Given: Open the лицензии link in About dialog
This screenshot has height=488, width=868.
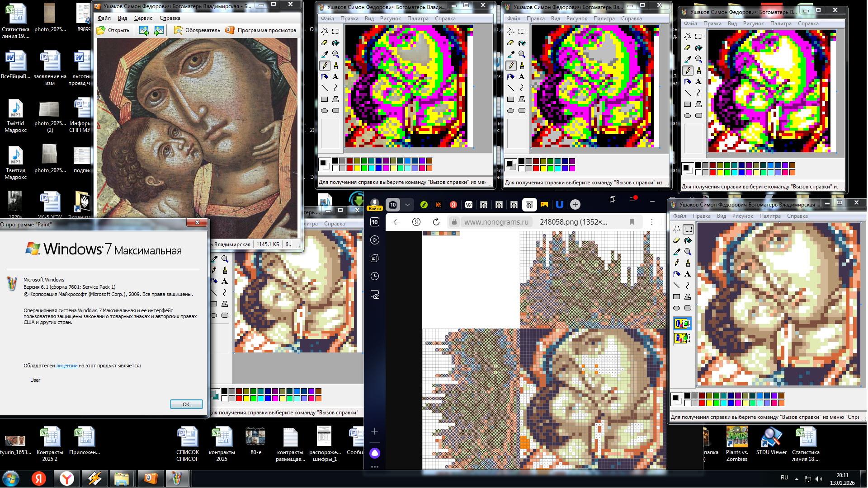Looking at the screenshot, I should (x=66, y=366).
